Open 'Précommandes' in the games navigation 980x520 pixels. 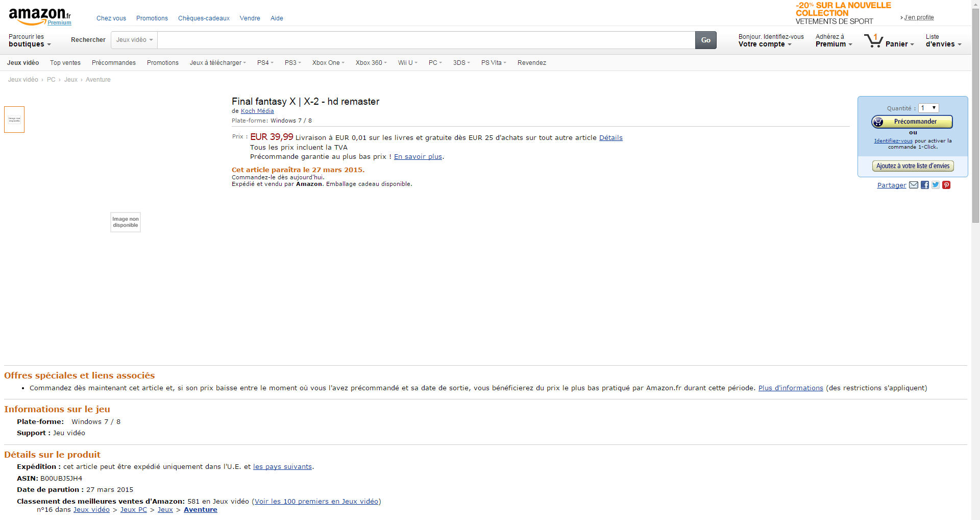[x=114, y=63]
